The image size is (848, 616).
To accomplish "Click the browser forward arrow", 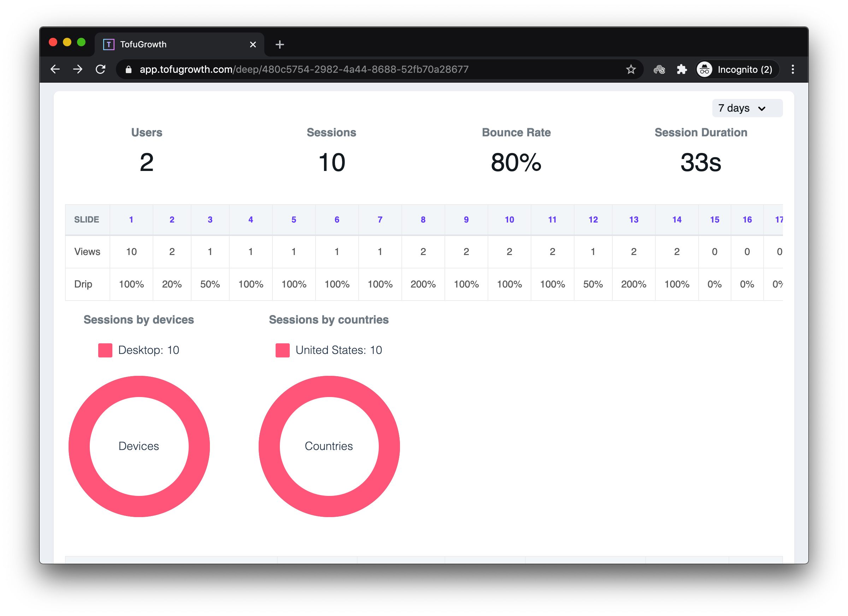I will click(78, 70).
